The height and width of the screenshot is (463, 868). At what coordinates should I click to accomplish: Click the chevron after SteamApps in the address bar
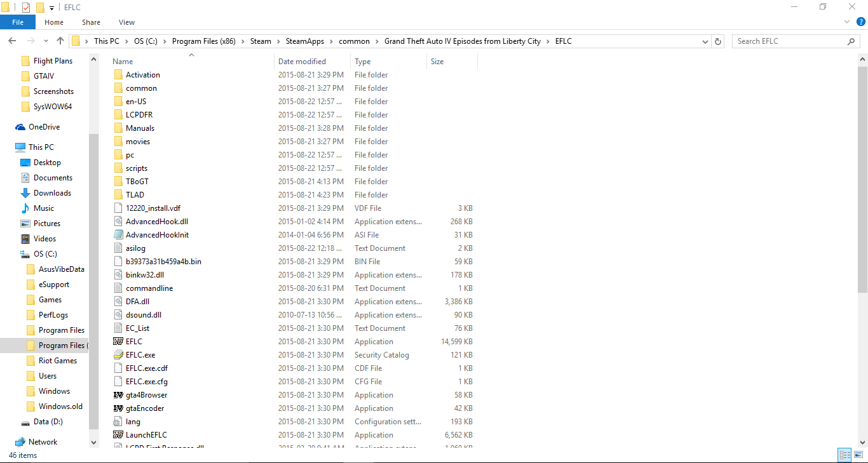(x=331, y=41)
